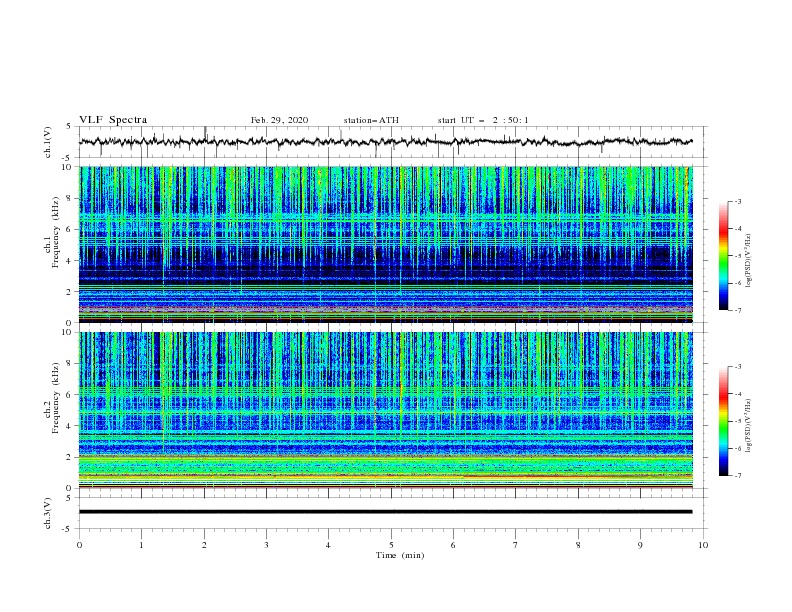Click the ch.2 spectrogram color scale bar
792x612 pixels.
[x=723, y=421]
